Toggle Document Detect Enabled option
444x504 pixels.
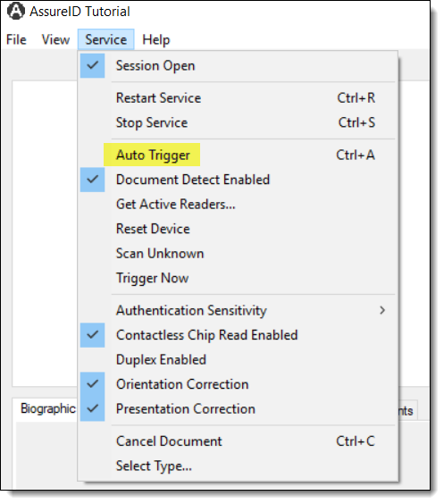point(93,180)
